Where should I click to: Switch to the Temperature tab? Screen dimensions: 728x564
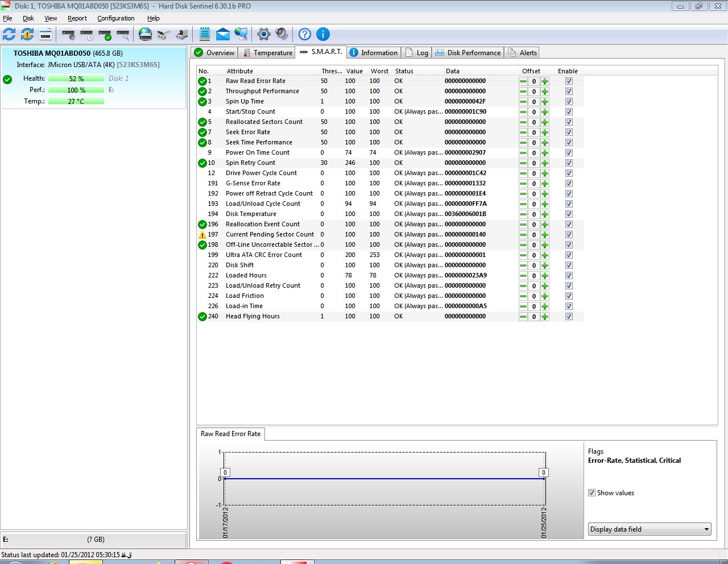click(x=267, y=53)
